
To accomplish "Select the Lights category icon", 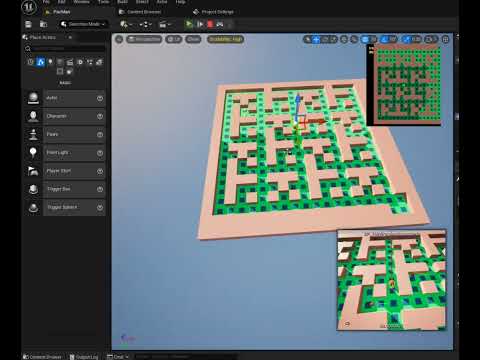I will pos(50,62).
